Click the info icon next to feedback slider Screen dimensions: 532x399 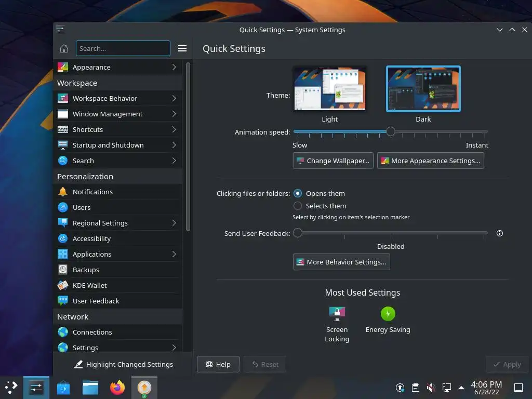499,233
